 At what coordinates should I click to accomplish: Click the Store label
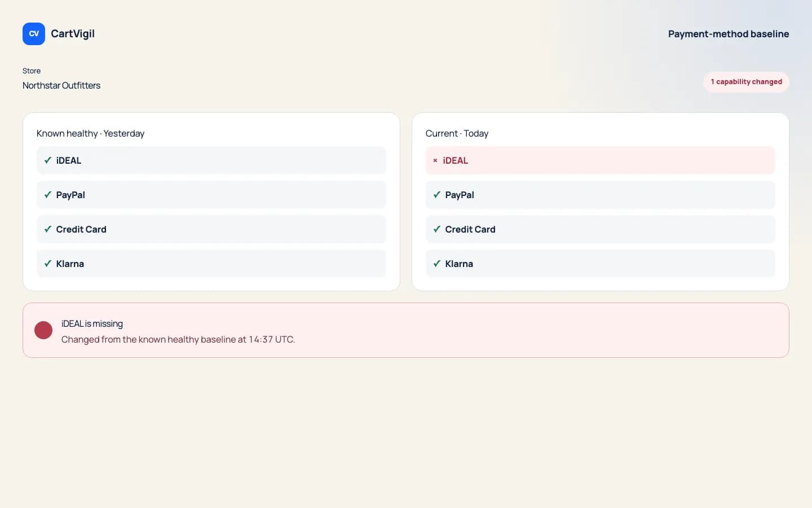[32, 71]
